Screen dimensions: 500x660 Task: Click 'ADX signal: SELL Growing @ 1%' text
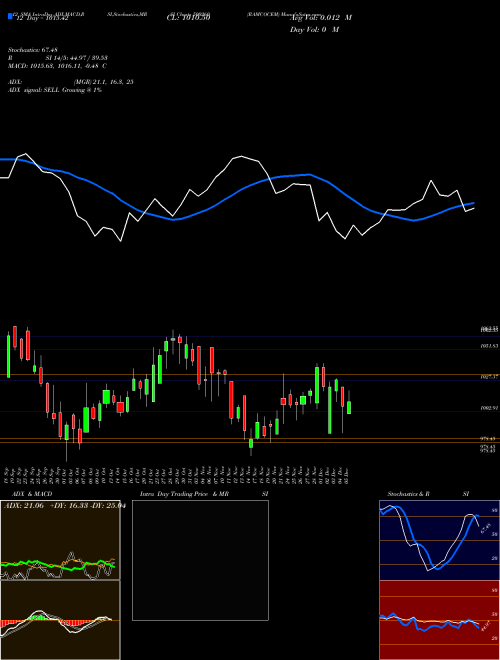point(55,90)
